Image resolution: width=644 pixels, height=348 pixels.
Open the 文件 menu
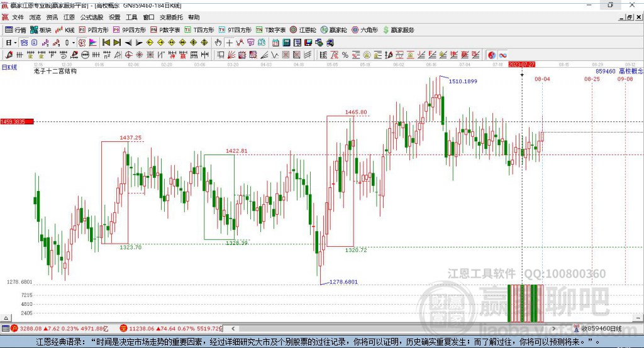(18, 17)
